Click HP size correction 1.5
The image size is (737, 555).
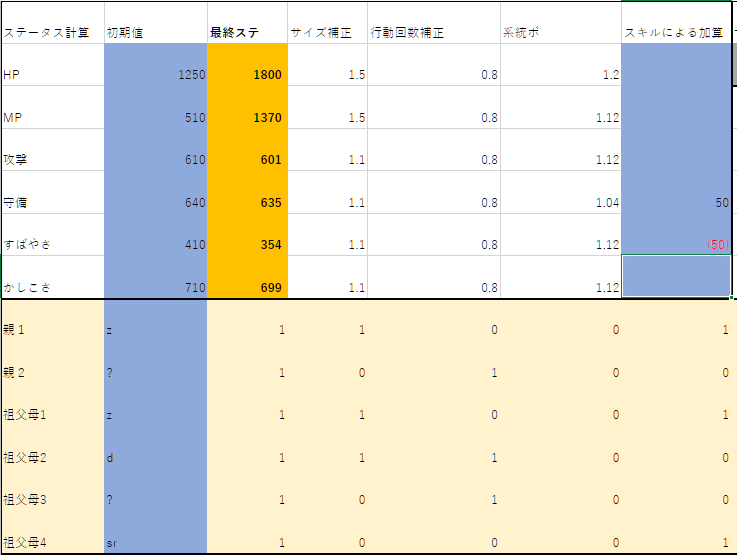click(x=328, y=65)
